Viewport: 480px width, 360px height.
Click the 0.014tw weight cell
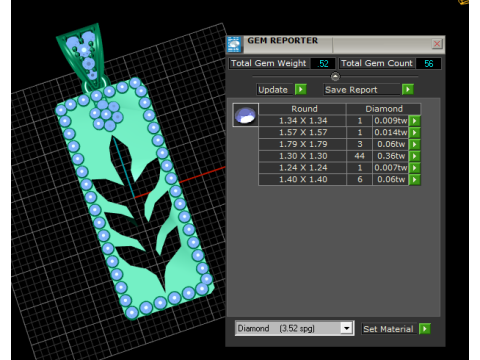coord(391,132)
